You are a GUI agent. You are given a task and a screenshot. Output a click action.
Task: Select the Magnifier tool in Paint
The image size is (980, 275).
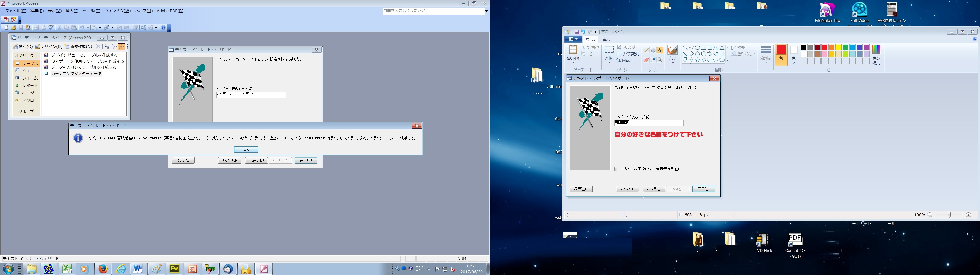click(x=660, y=60)
